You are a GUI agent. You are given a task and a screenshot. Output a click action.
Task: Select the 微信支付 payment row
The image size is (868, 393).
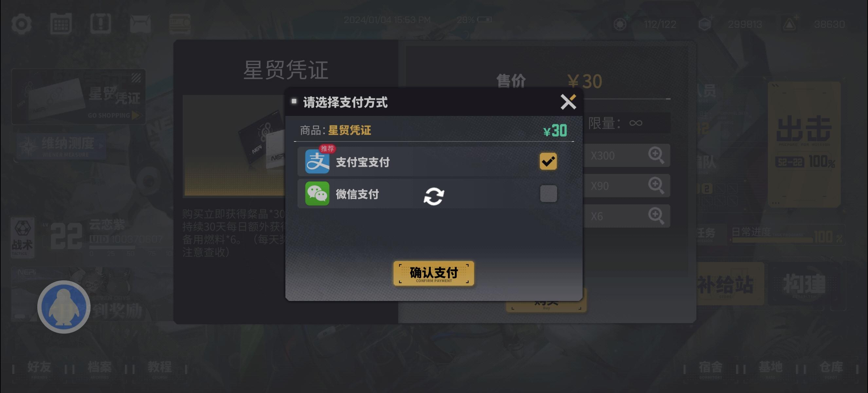[434, 194]
